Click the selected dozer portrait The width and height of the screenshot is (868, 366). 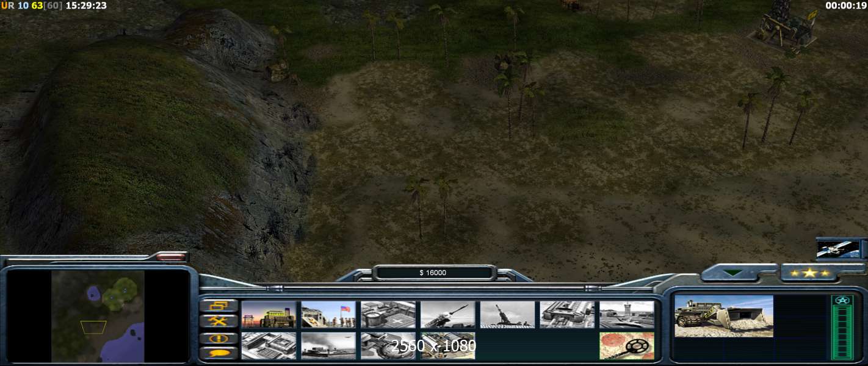(x=724, y=317)
